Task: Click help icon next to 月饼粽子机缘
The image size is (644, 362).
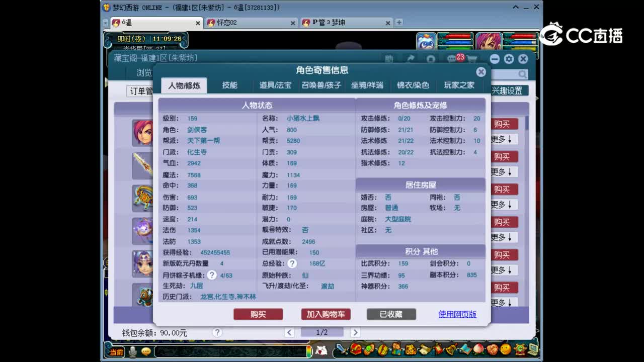Action: (x=212, y=275)
